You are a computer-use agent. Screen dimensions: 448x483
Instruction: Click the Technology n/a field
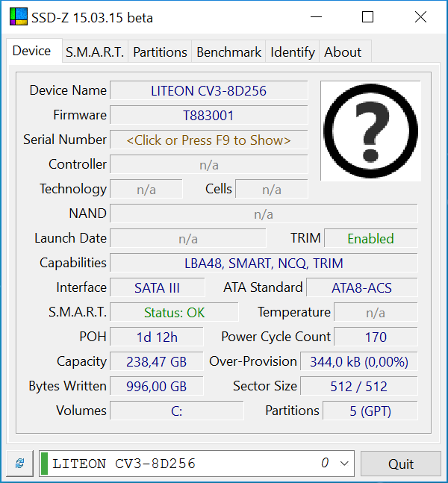pyautogui.click(x=146, y=189)
